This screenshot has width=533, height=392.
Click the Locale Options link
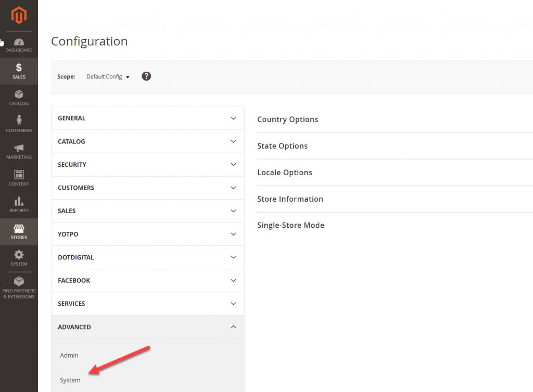point(284,172)
